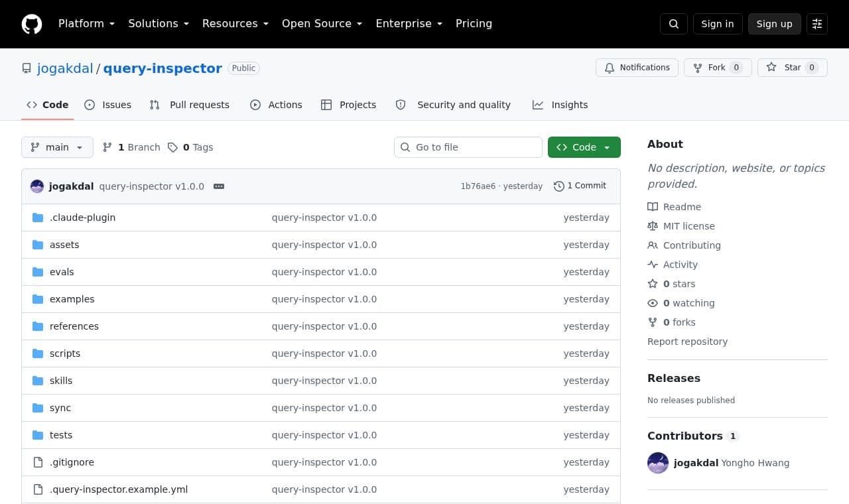Expand the Enterprise navigation menu

click(x=409, y=24)
